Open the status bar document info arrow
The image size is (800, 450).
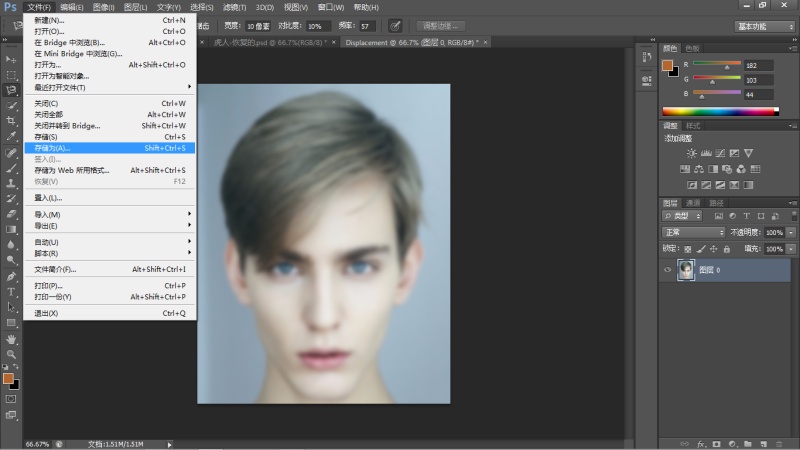coord(169,444)
